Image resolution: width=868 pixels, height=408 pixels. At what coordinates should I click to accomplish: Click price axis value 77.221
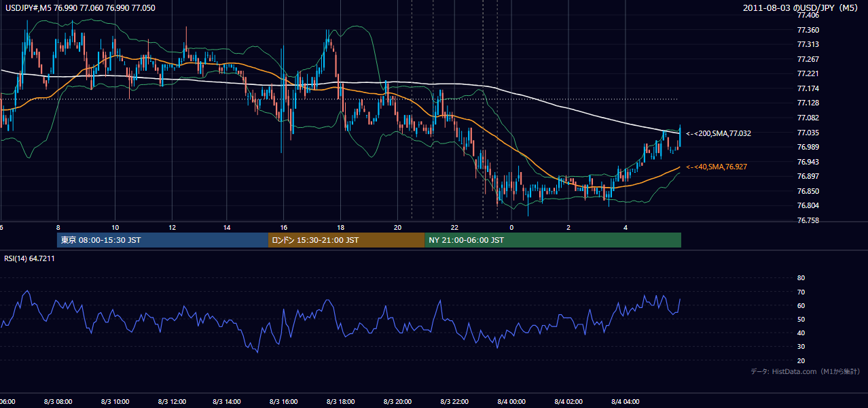click(808, 74)
